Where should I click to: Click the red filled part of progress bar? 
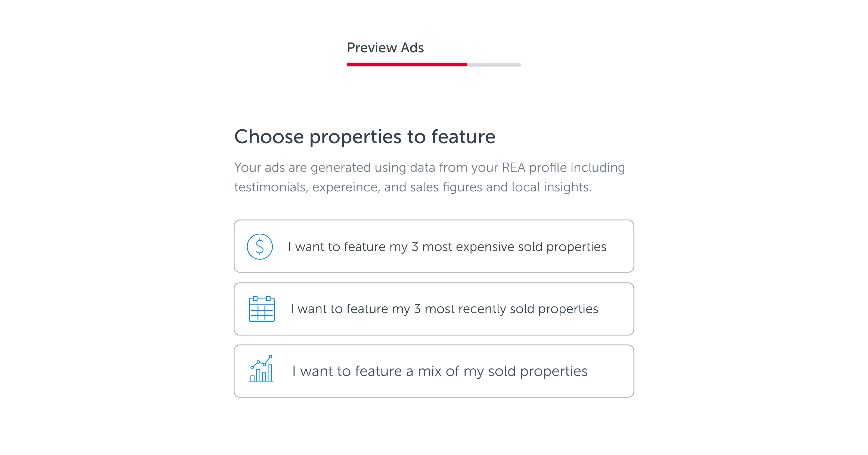pyautogui.click(x=407, y=65)
